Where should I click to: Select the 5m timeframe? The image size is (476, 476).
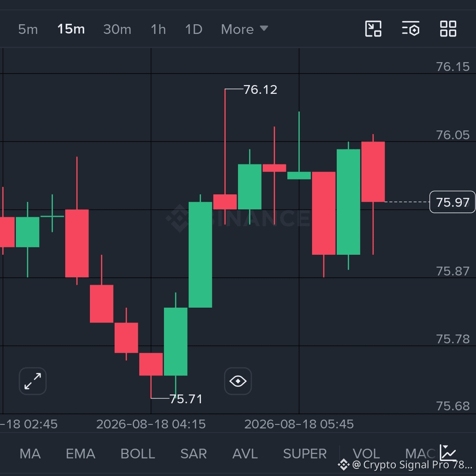click(28, 29)
